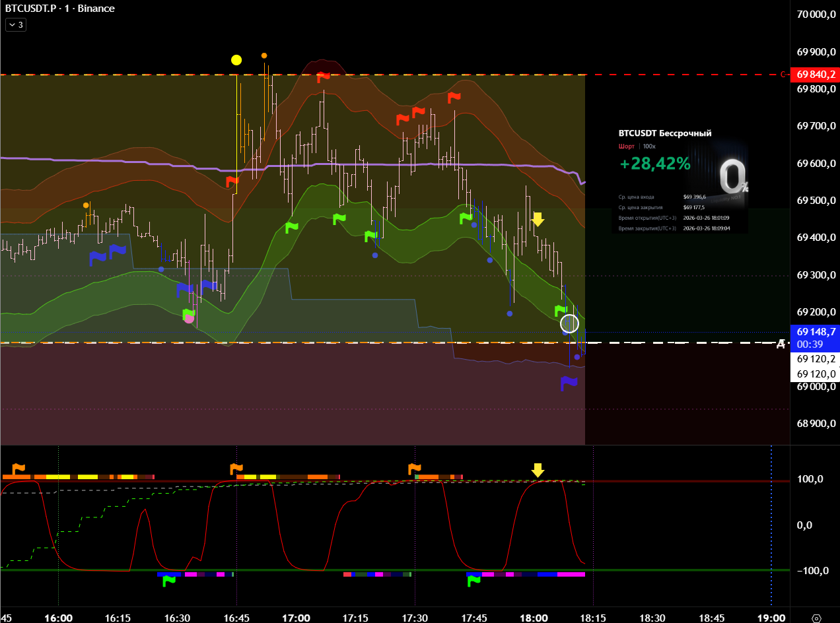Click the orange flag above 16:45 in oscillator
The width and height of the screenshot is (840, 623).
(236, 469)
